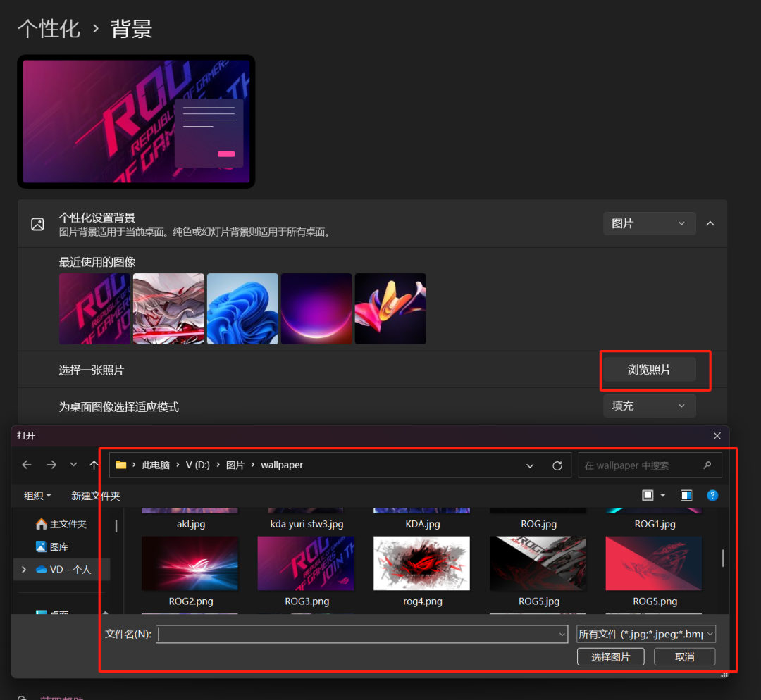Go up one folder level arrow
Screen dimensions: 761x700
tap(94, 465)
